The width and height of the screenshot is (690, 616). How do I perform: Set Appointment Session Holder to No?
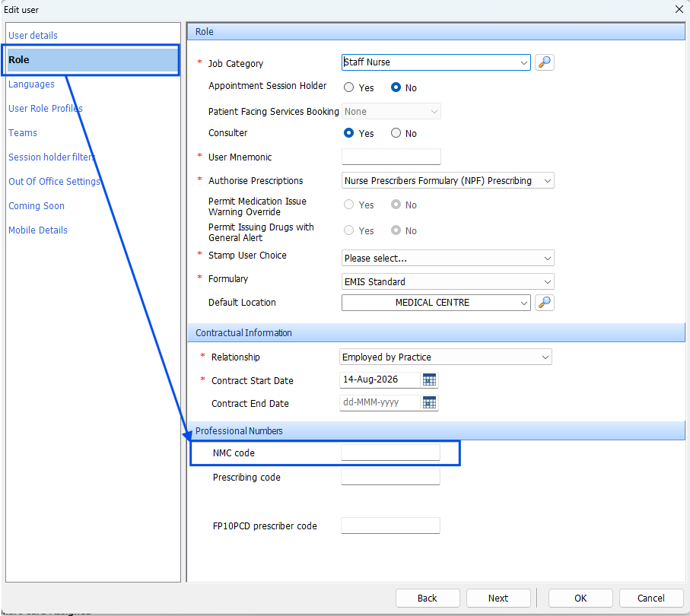[396, 87]
